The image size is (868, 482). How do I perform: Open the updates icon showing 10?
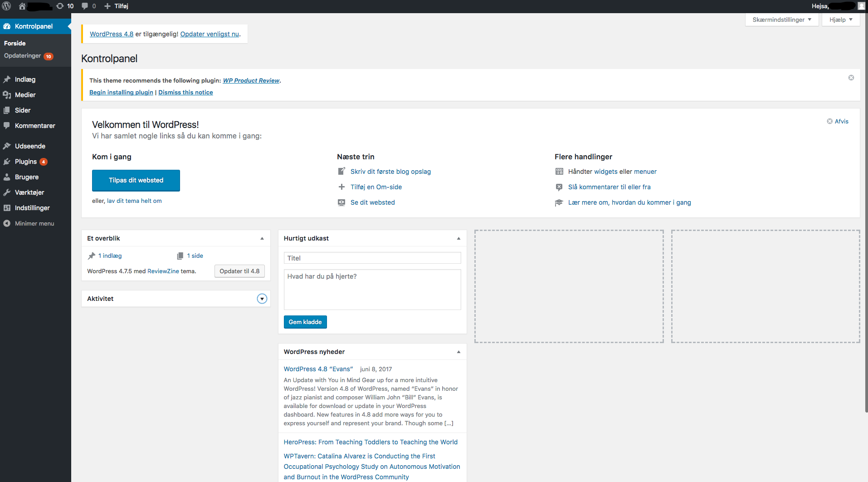(x=65, y=6)
